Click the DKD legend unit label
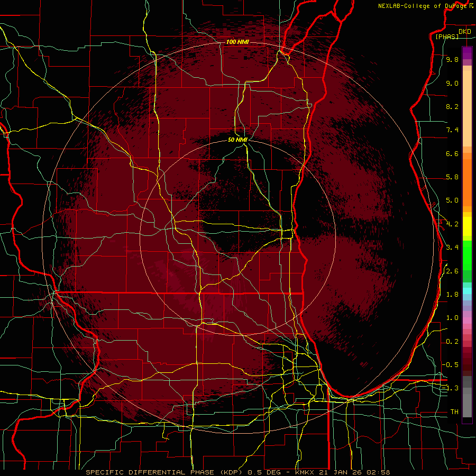This screenshot has width=476, height=476. tap(464, 32)
